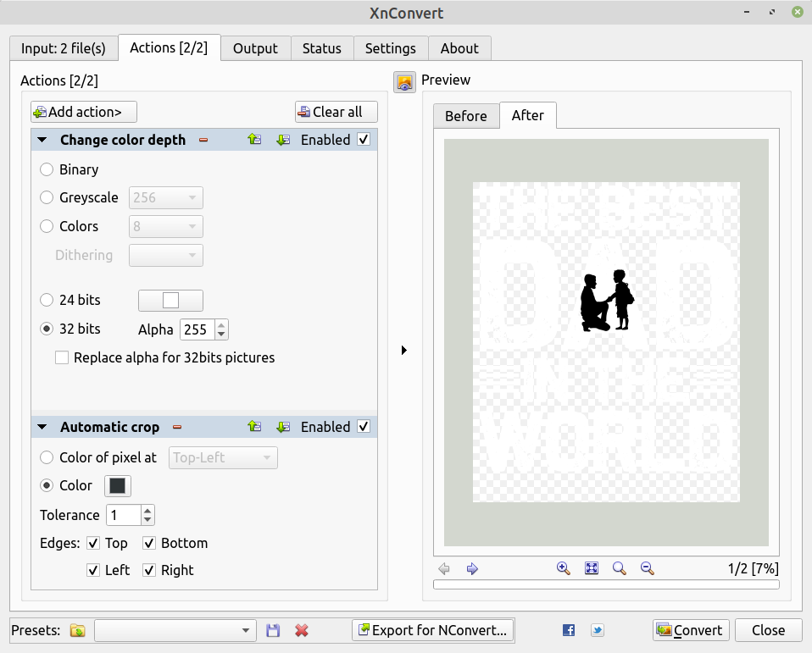Open the Presets dropdown list
The image size is (812, 653).
(x=246, y=630)
